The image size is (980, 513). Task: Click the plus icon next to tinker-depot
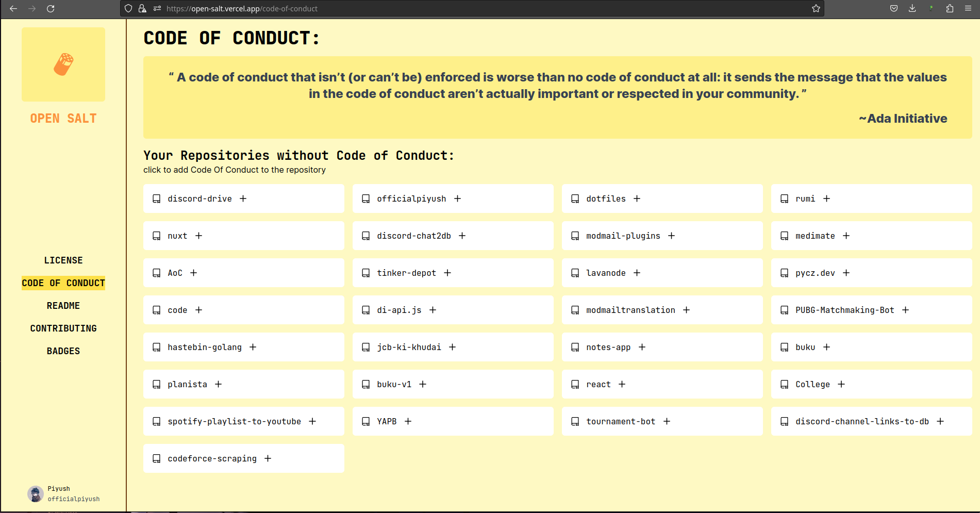(x=447, y=273)
